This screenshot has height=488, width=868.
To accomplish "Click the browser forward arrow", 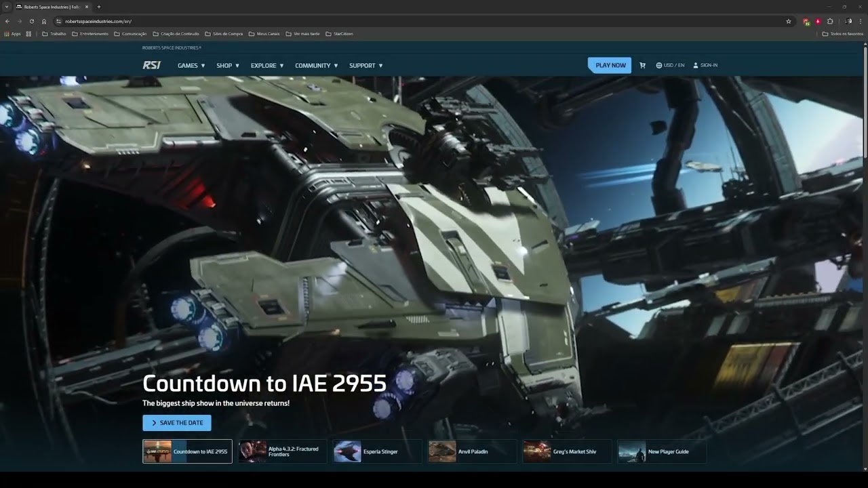I will (19, 21).
